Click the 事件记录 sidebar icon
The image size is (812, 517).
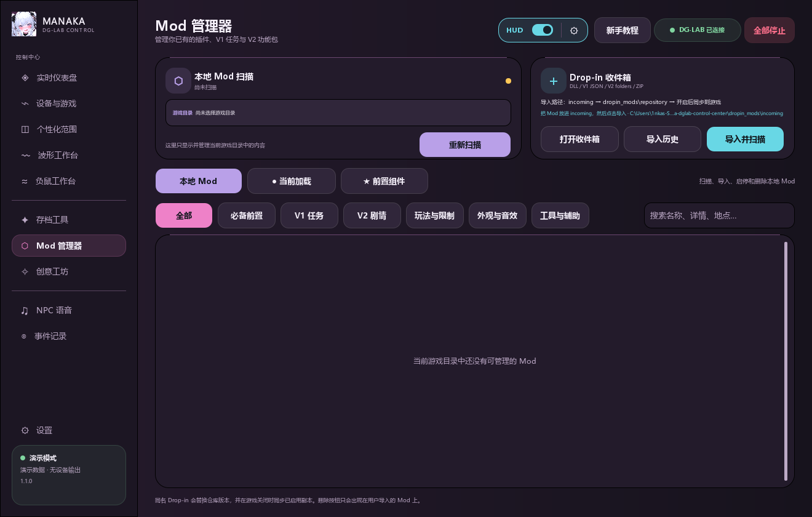[24, 336]
